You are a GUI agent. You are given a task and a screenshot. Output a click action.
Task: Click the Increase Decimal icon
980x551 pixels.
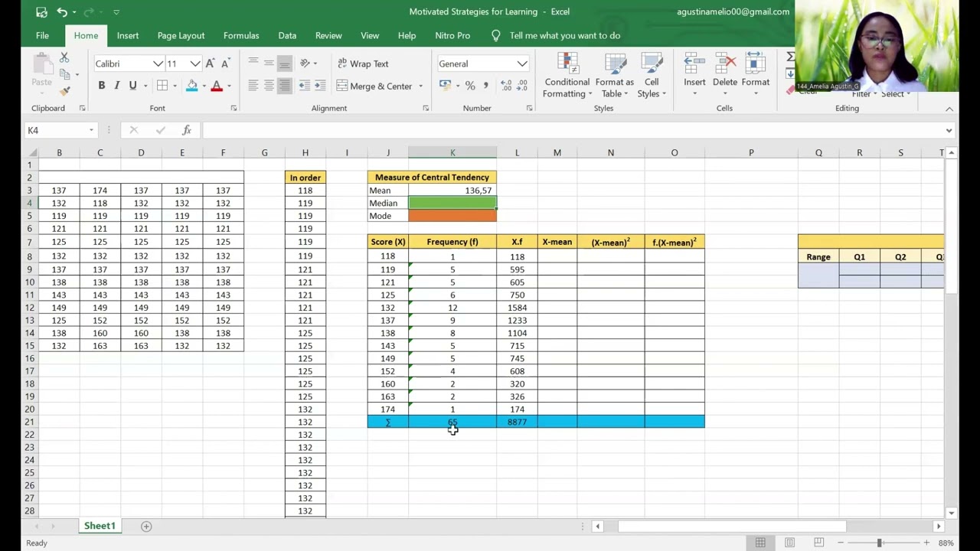(506, 86)
